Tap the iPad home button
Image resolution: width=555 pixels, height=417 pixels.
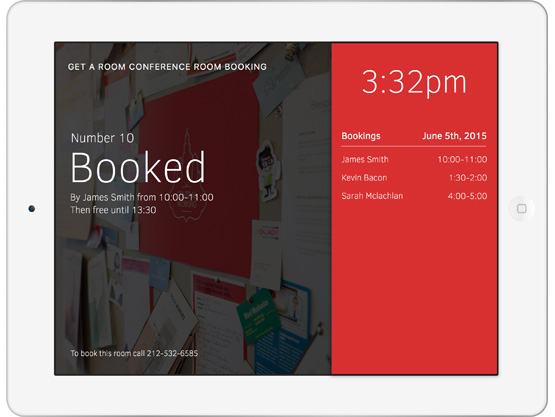[x=521, y=208]
